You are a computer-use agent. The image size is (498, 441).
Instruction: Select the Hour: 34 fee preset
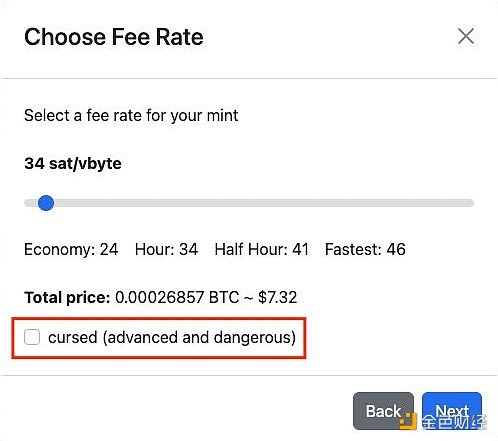coord(166,249)
